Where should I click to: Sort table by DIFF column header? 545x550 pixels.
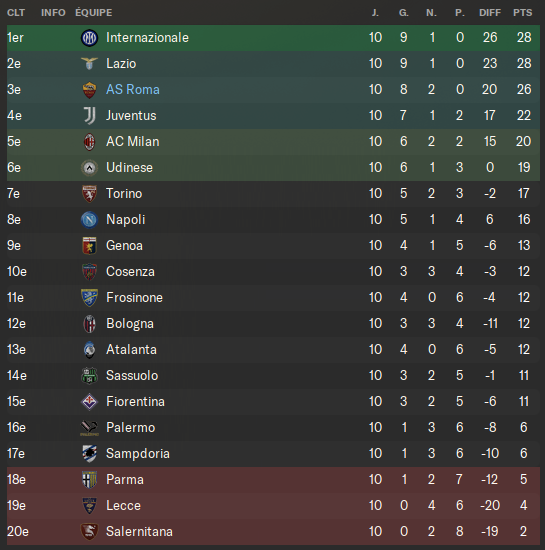coord(490,13)
